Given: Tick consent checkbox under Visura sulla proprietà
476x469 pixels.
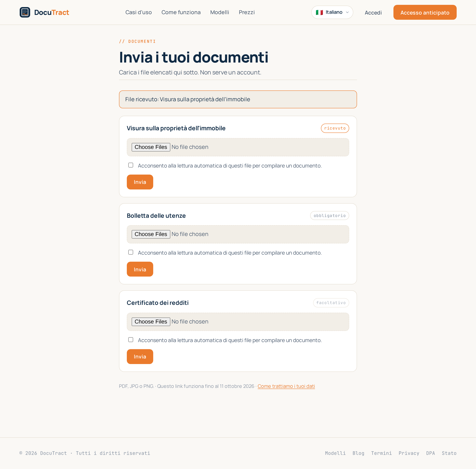Looking at the screenshot, I should 131,165.
